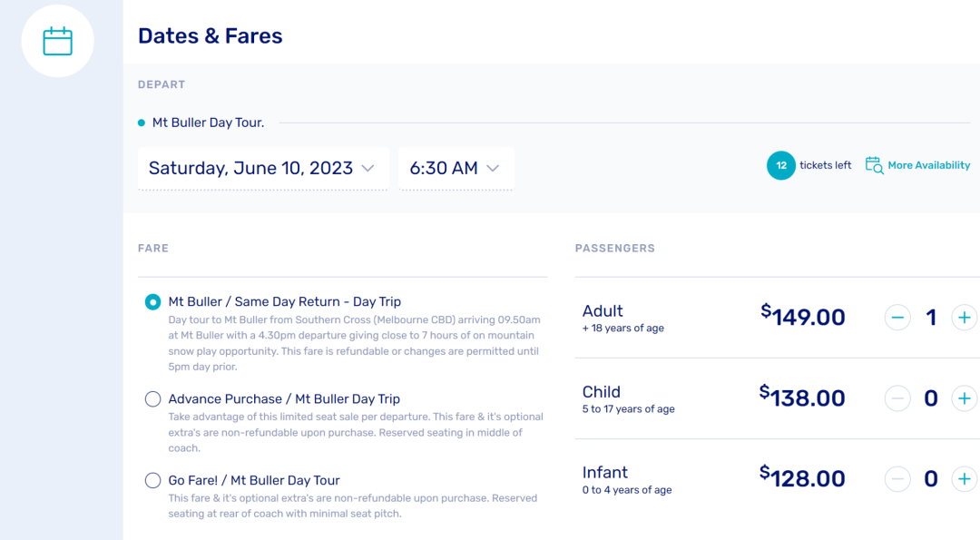Screen dimensions: 980x540
Task: Click the chevron next to Saturday, June 10, 2023
Action: pyautogui.click(x=367, y=169)
